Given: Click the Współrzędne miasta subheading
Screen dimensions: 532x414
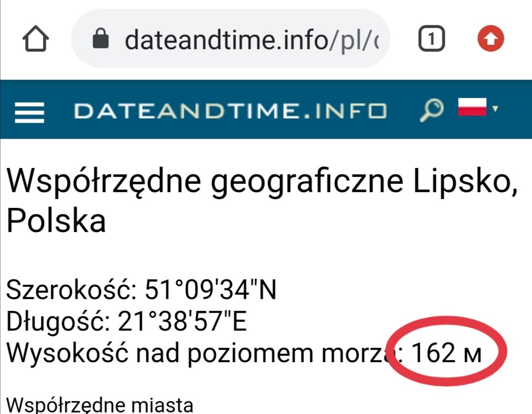Looking at the screenshot, I should pyautogui.click(x=99, y=405).
